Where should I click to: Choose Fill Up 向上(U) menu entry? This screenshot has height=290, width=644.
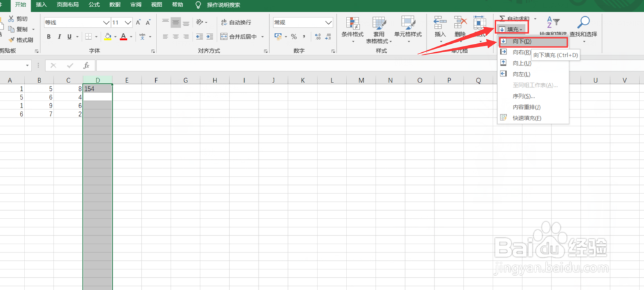533,63
